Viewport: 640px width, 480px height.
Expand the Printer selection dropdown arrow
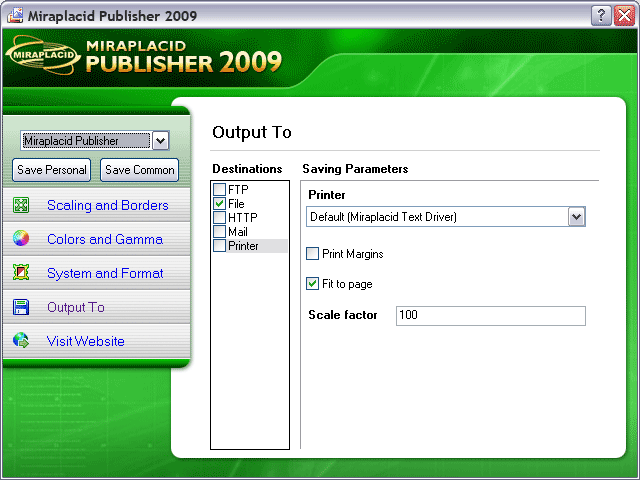pyautogui.click(x=576, y=217)
